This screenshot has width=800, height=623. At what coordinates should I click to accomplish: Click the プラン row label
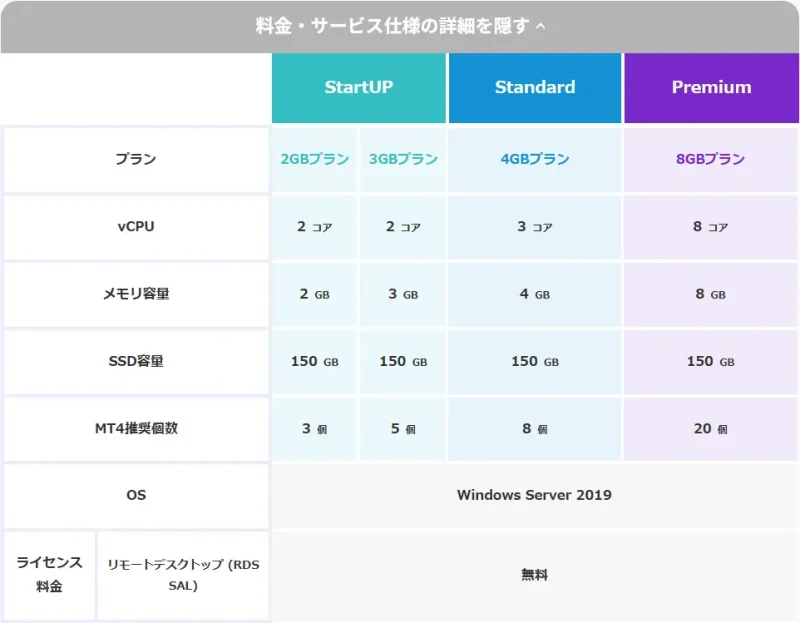coord(136,160)
